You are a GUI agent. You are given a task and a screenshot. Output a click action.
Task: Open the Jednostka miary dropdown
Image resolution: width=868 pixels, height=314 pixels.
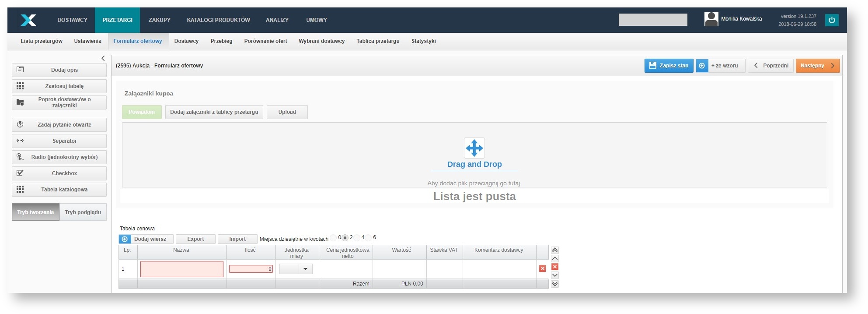click(x=305, y=269)
